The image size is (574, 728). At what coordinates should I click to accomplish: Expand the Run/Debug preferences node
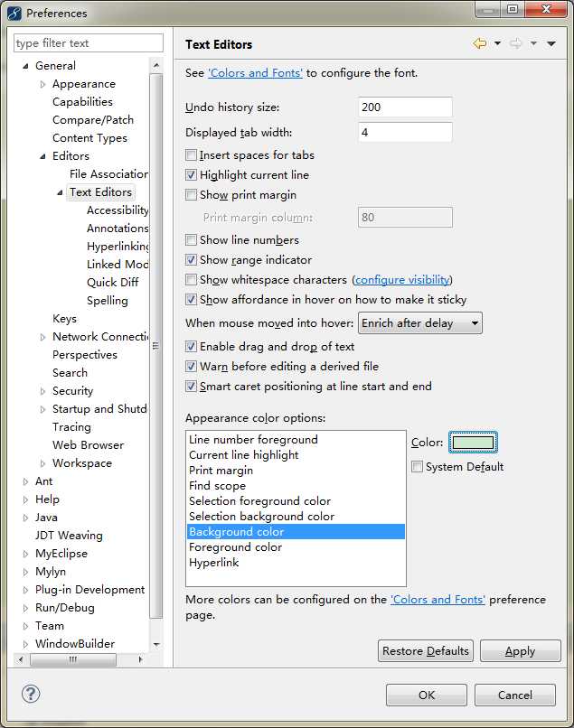point(25,608)
